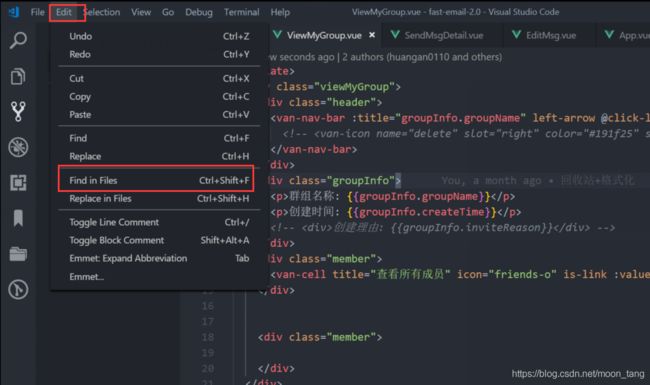The image size is (650, 385).
Task: Open the Bookmarks icon in activity bar
Action: coord(18,218)
